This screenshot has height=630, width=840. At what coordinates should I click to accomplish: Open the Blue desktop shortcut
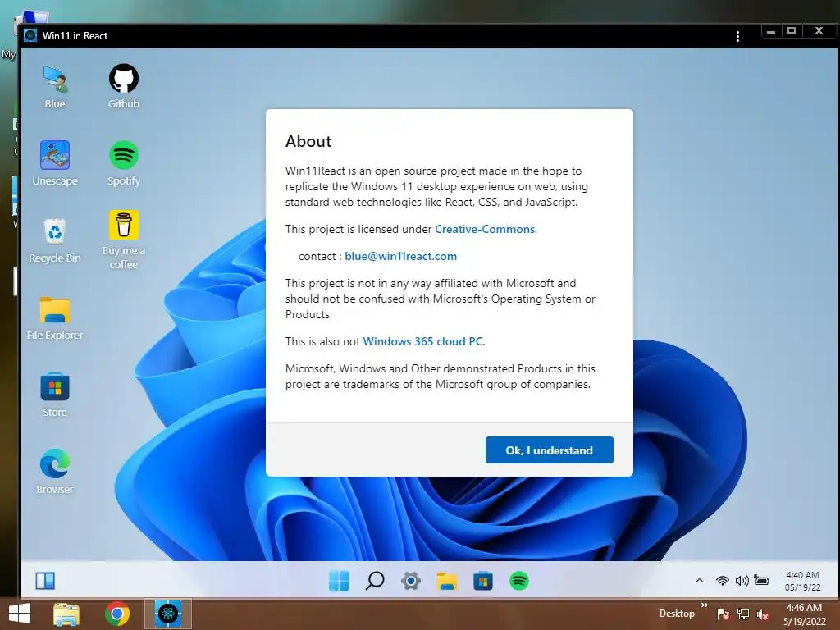pos(55,87)
